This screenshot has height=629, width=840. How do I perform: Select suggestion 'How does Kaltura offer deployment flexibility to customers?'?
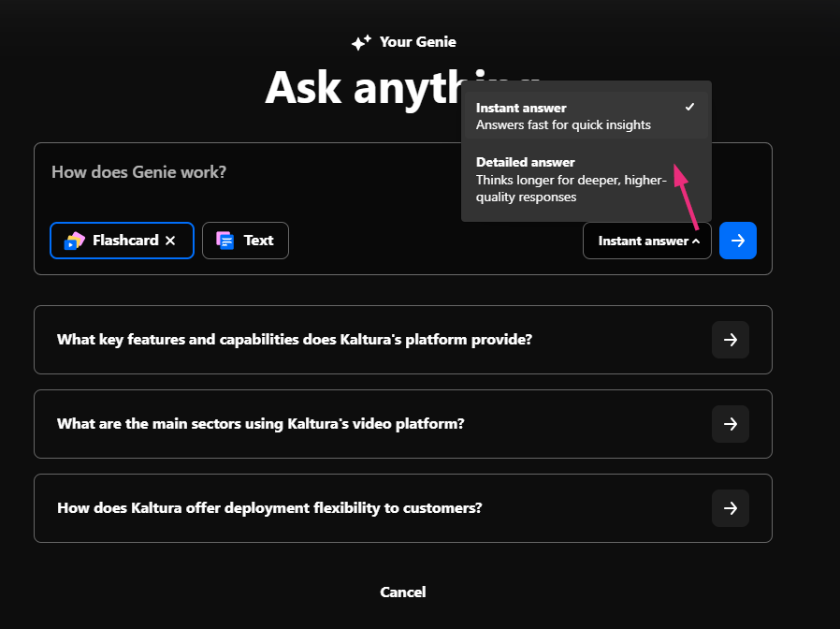click(x=403, y=508)
